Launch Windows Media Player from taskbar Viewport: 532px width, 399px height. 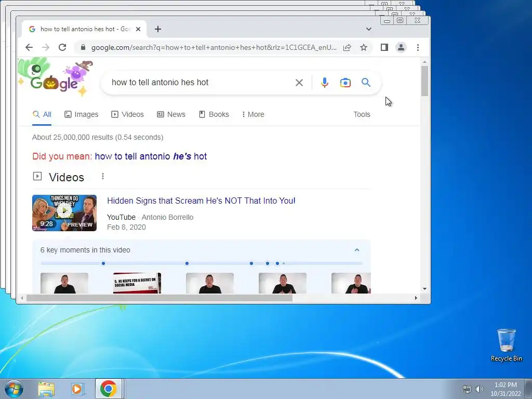[x=77, y=389]
